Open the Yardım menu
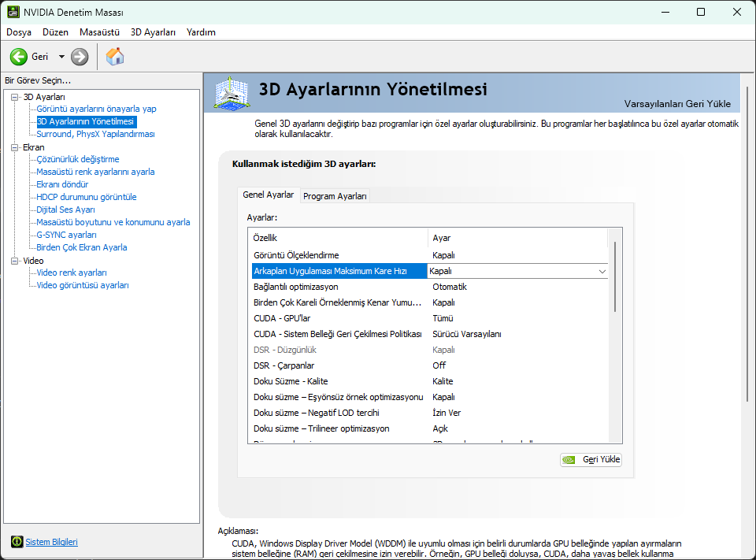 pos(201,32)
